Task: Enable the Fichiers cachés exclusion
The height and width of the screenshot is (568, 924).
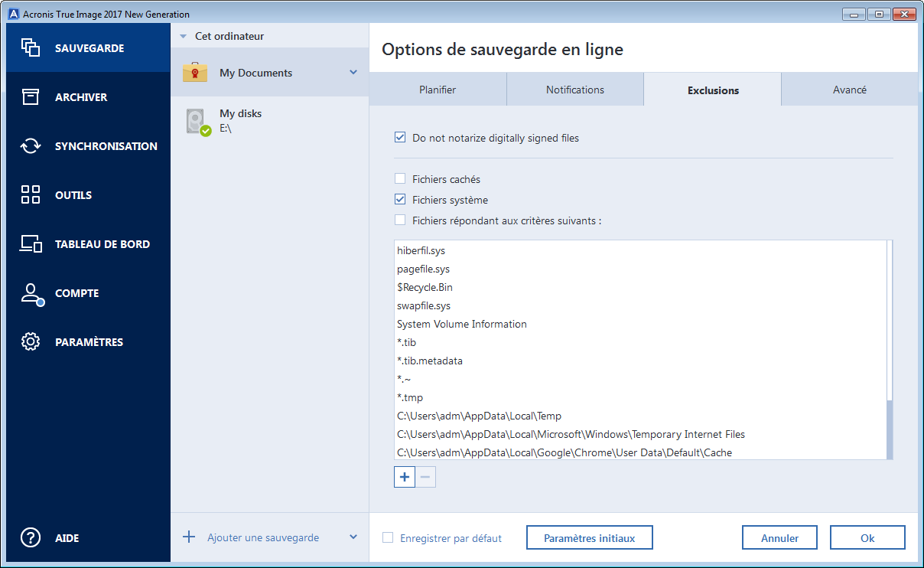Action: (399, 178)
